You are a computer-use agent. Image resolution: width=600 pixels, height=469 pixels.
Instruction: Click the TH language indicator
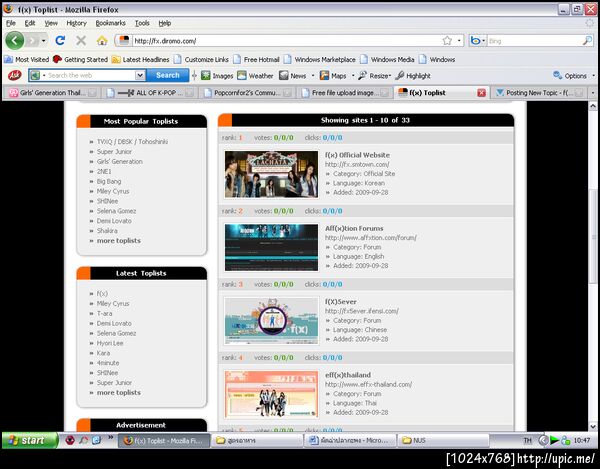527,441
